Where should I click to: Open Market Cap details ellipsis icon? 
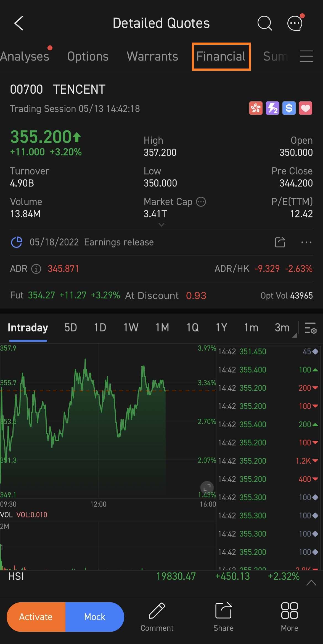coord(201,202)
